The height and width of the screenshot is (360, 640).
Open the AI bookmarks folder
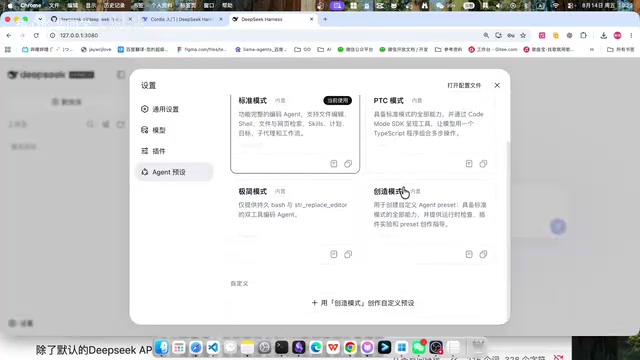[x=324, y=49]
